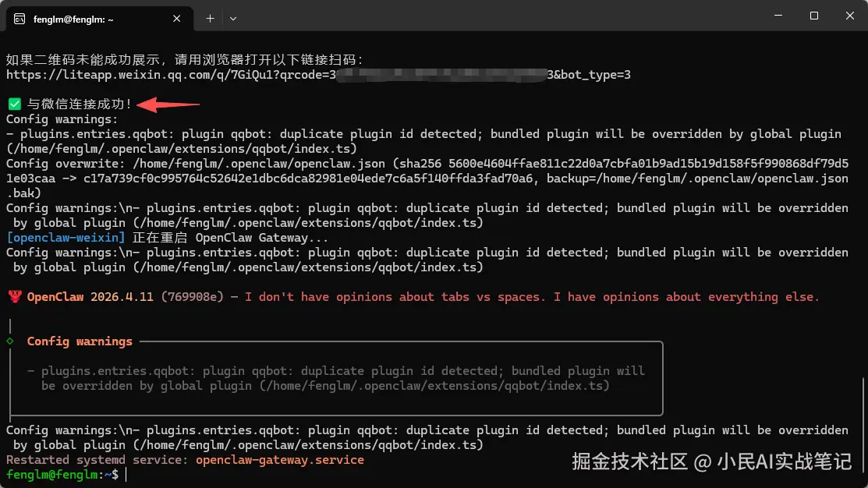Click the green diamond before Config warnings
The image size is (868, 488).
coord(10,341)
